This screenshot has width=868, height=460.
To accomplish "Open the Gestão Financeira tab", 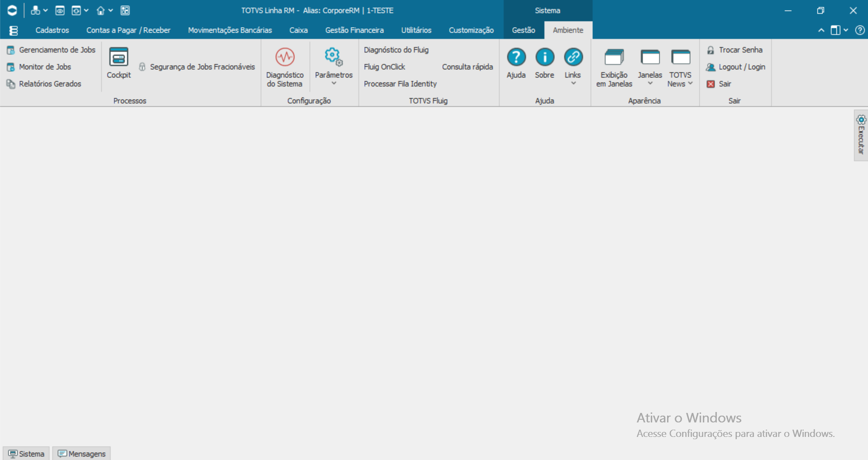I will point(354,30).
